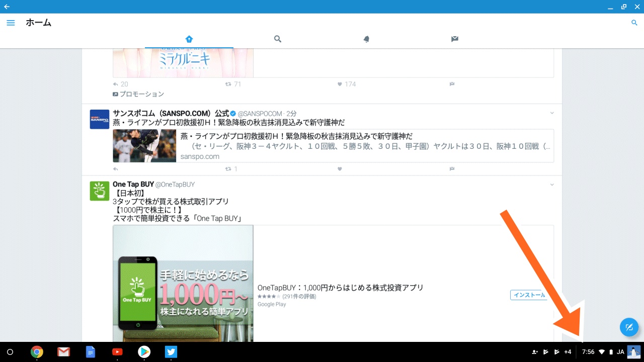Expand SANSPO tweet options chevron
This screenshot has height=362, width=644.
coord(552,113)
